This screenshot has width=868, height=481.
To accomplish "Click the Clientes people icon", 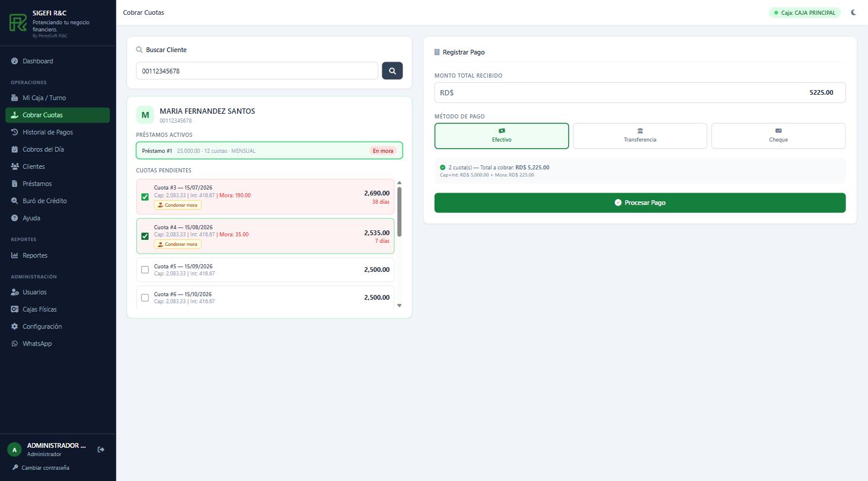I will point(15,166).
